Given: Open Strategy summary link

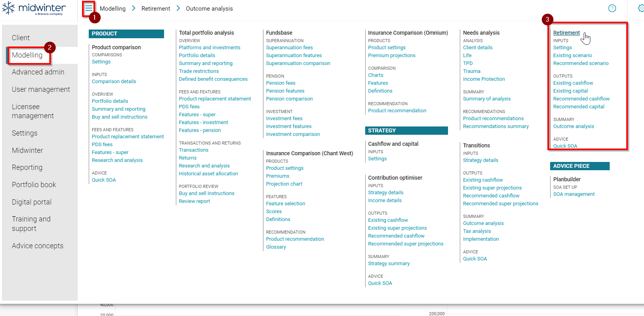Looking at the screenshot, I should (x=389, y=264).
